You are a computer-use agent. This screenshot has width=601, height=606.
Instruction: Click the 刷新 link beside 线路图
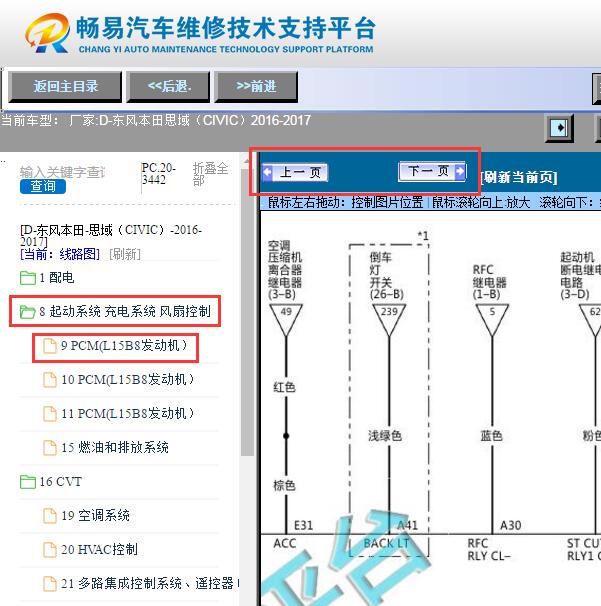(x=125, y=254)
